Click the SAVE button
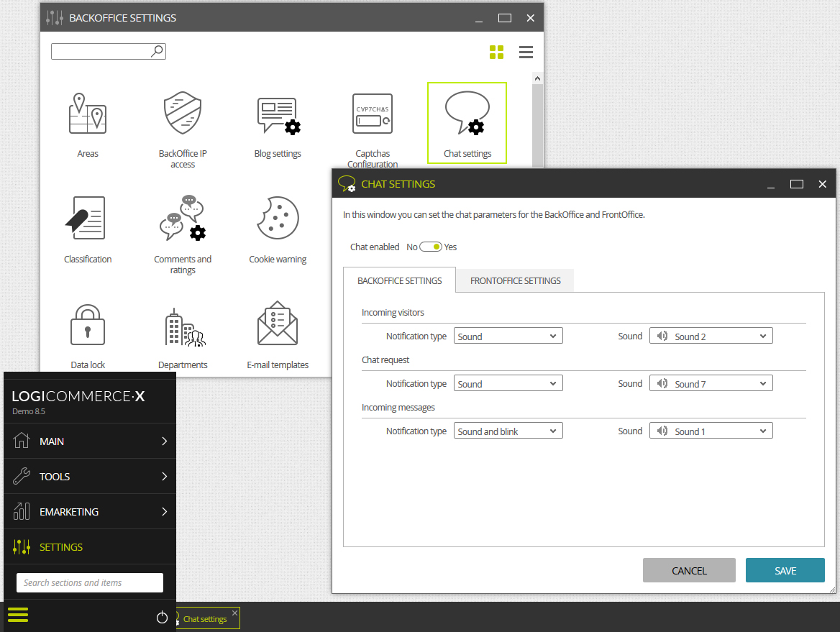 click(x=785, y=570)
